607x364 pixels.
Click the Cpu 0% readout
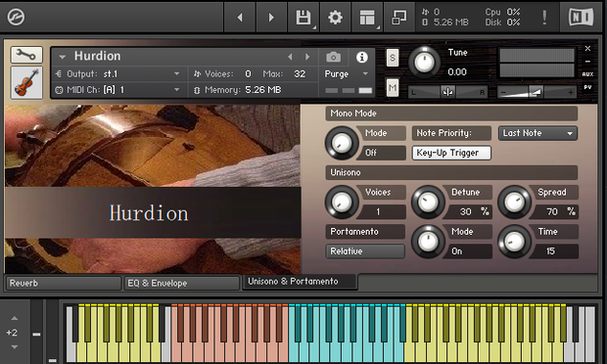pyautogui.click(x=502, y=12)
